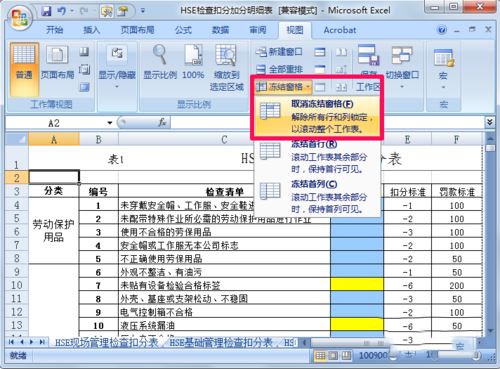Open the Name Box dropdown arrow
Viewport: 500px width, 369px height.
click(x=110, y=123)
